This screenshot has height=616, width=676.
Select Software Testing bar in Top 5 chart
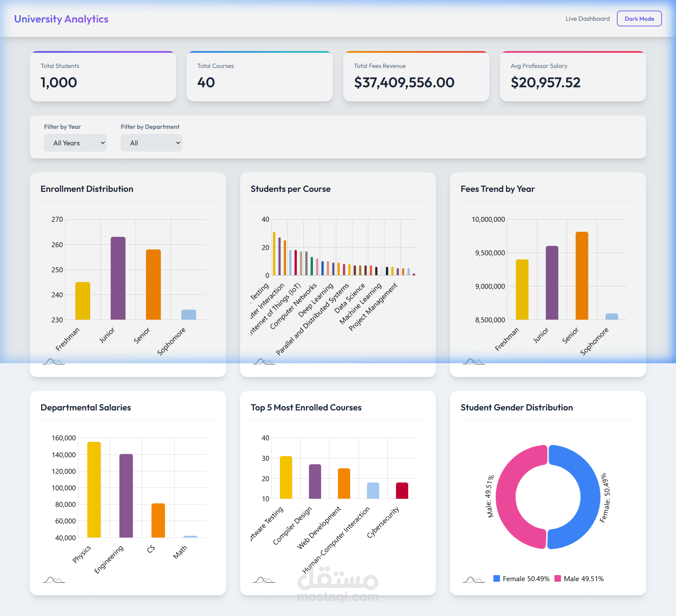286,478
